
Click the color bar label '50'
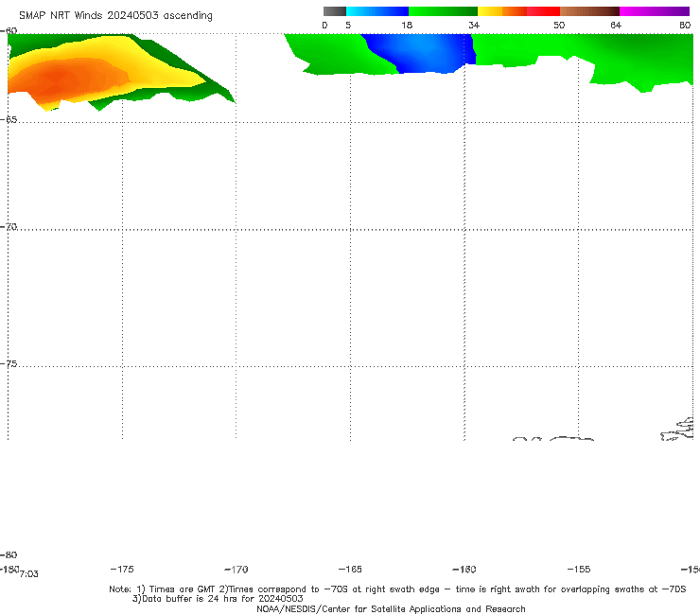click(x=559, y=26)
